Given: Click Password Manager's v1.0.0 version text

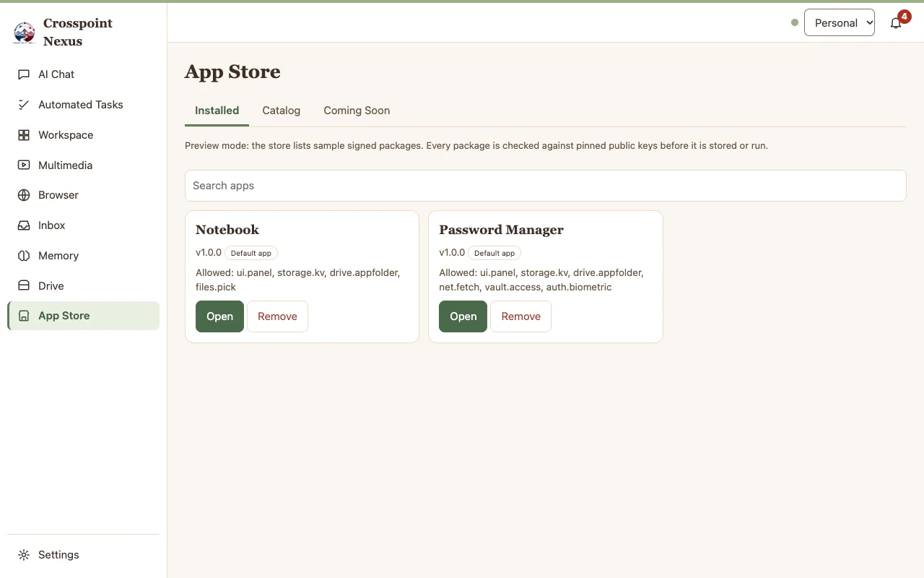Looking at the screenshot, I should (x=452, y=252).
